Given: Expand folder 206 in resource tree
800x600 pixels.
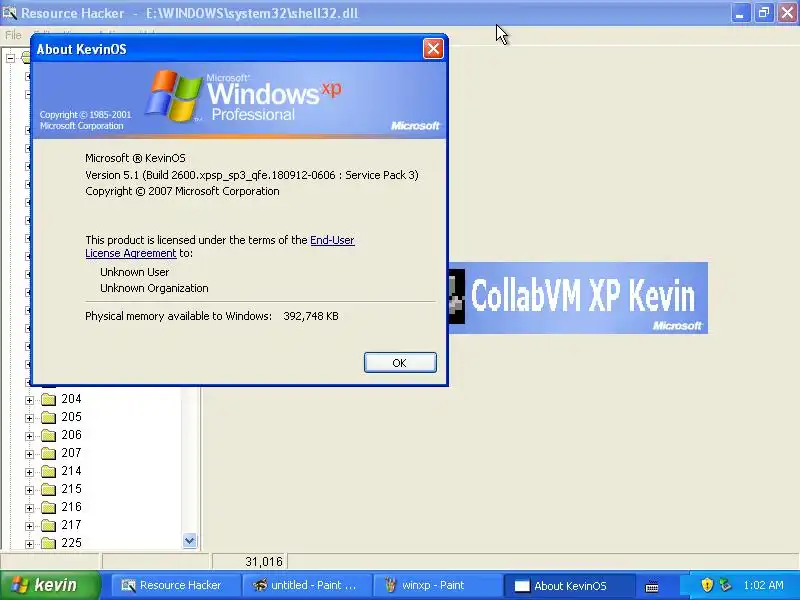Looking at the screenshot, I should coord(30,436).
